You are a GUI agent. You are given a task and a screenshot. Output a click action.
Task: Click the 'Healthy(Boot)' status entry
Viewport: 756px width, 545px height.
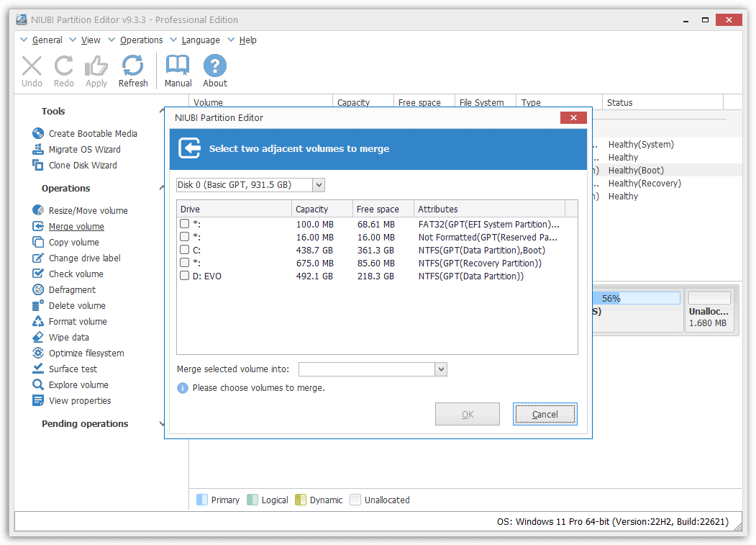pos(636,171)
